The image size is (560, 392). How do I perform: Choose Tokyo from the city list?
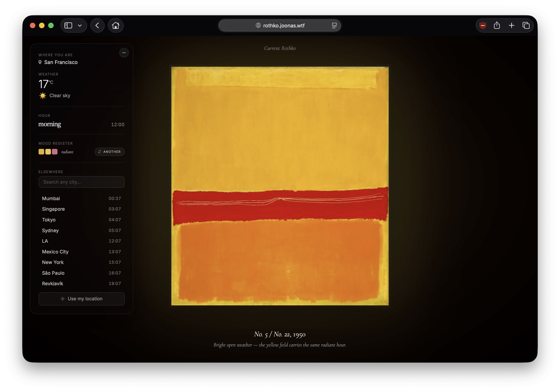pyautogui.click(x=82, y=220)
